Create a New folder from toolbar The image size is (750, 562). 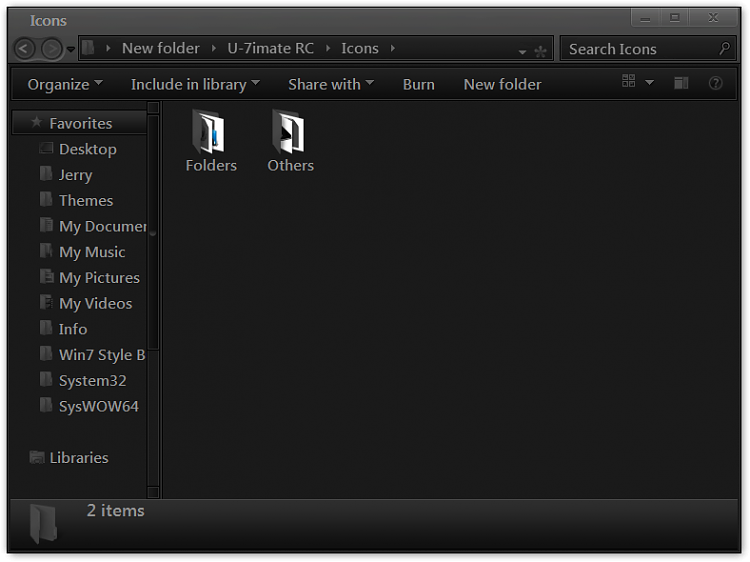click(x=502, y=84)
